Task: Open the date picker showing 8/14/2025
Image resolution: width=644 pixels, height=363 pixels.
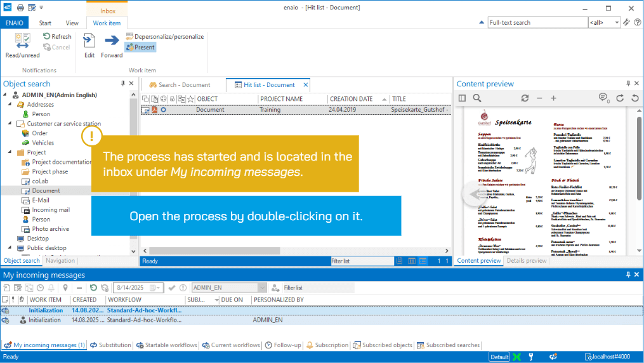Action: coord(152,287)
